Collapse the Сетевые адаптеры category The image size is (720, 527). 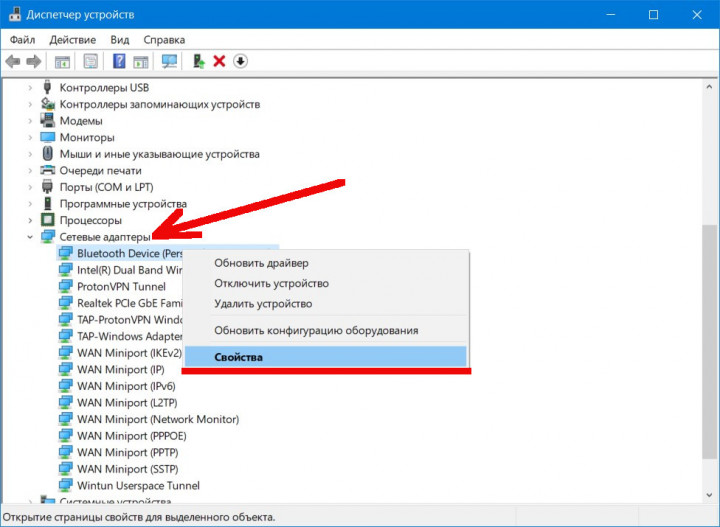29,237
